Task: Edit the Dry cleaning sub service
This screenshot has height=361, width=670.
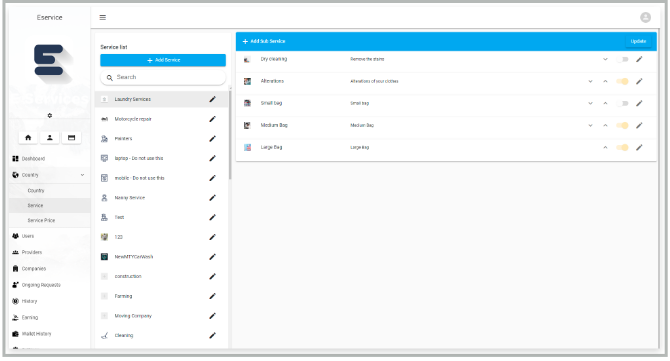Action: 639,59
